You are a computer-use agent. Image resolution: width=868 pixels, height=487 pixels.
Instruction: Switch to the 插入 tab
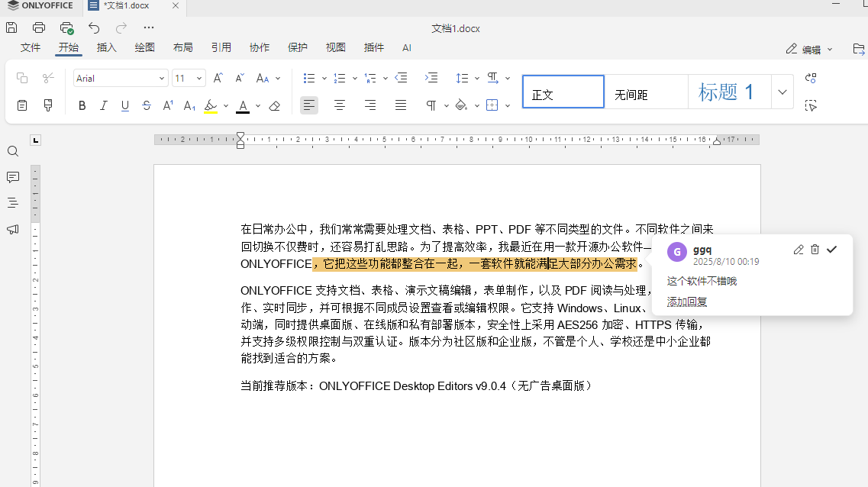point(106,47)
